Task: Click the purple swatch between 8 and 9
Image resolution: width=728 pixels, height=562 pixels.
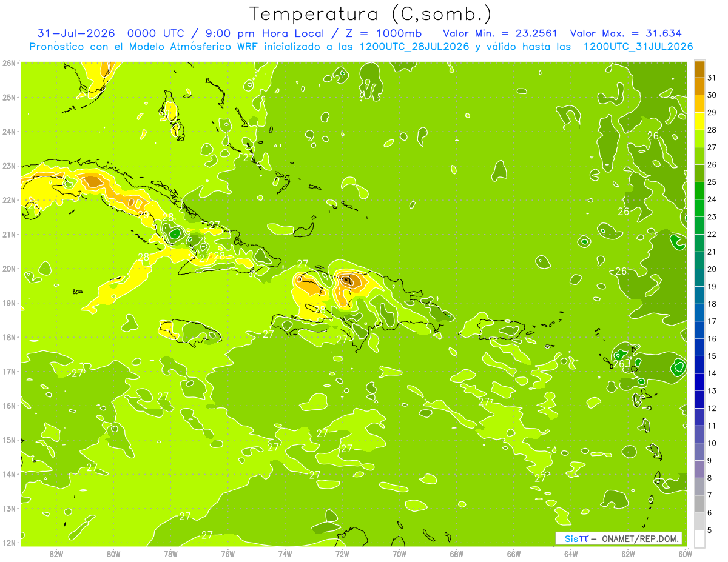Action: pyautogui.click(x=699, y=469)
